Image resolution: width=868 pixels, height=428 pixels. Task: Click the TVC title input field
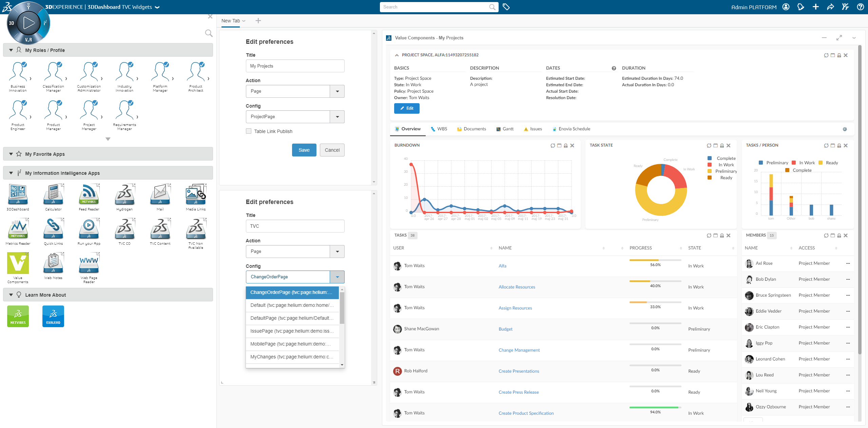coord(295,226)
